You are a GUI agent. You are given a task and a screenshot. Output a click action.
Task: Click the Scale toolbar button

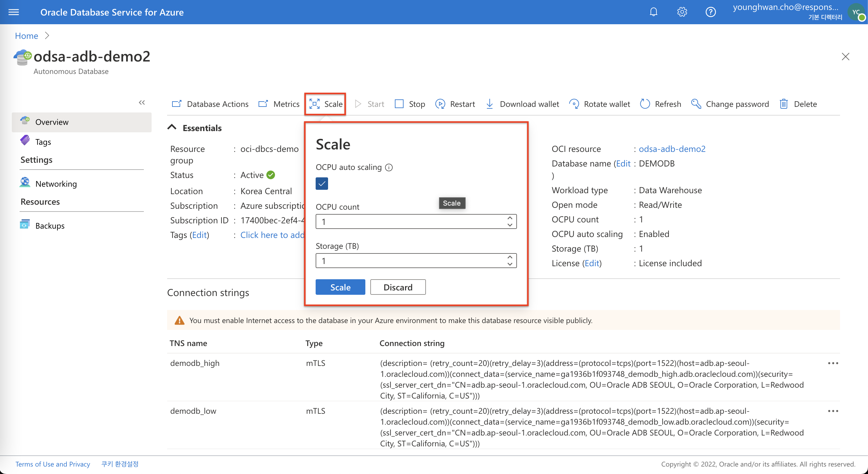(326, 104)
